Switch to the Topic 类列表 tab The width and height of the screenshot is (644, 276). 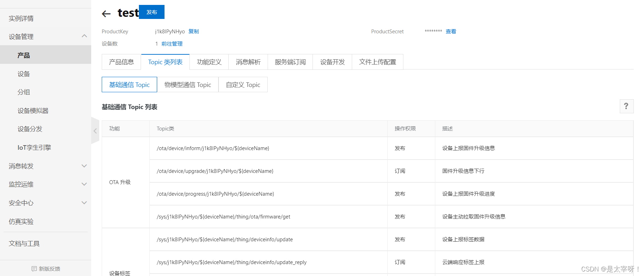pyautogui.click(x=165, y=62)
